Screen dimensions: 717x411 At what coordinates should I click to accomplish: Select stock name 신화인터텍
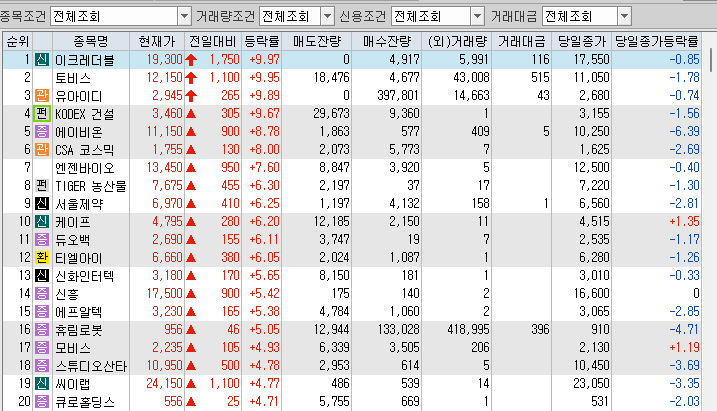tap(85, 276)
